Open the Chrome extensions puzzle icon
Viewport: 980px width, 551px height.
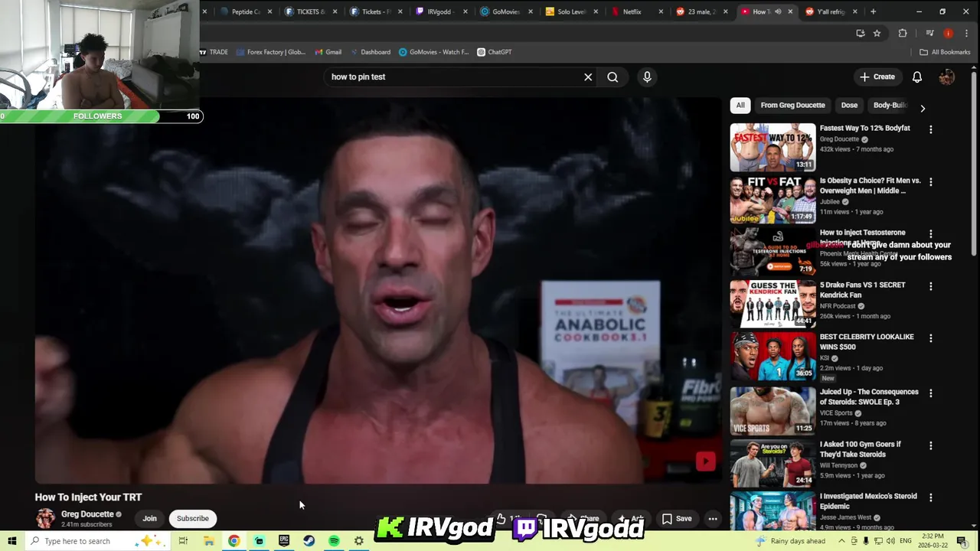tap(903, 33)
